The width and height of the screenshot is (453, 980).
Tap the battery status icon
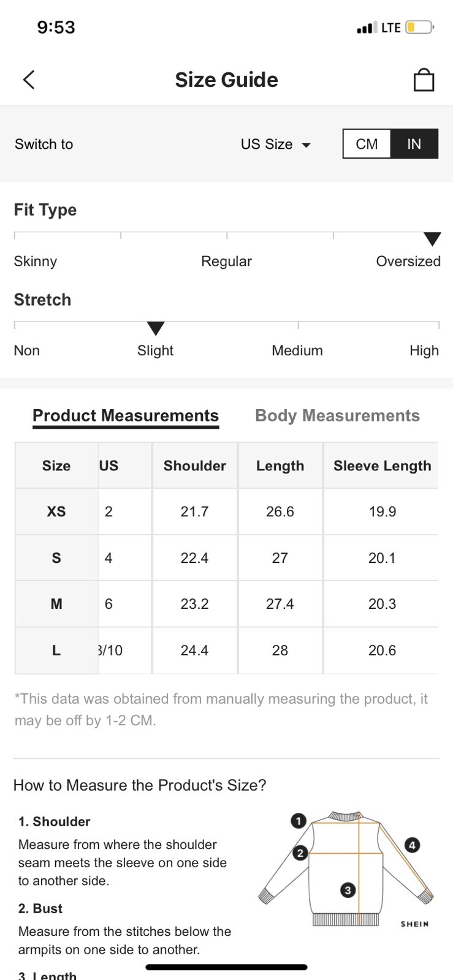(419, 28)
